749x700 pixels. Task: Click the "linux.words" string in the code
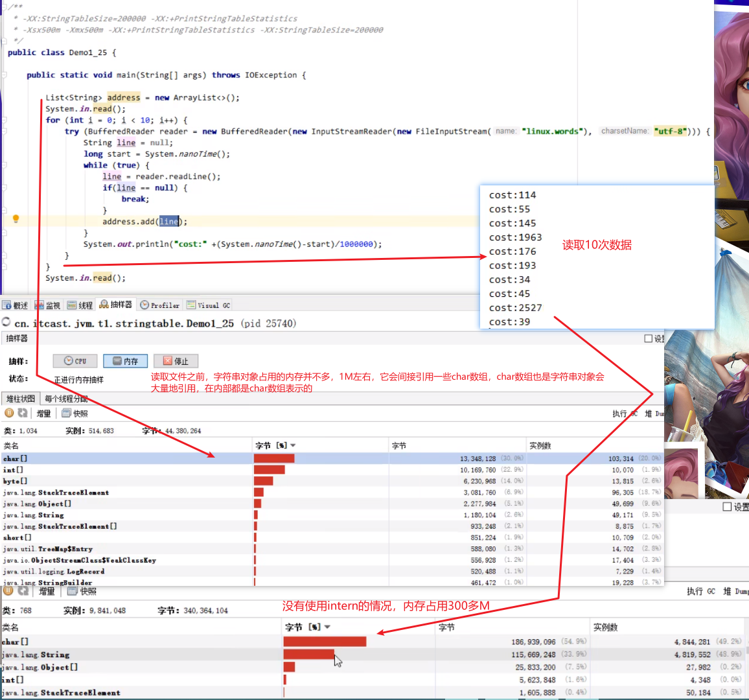tap(552, 131)
